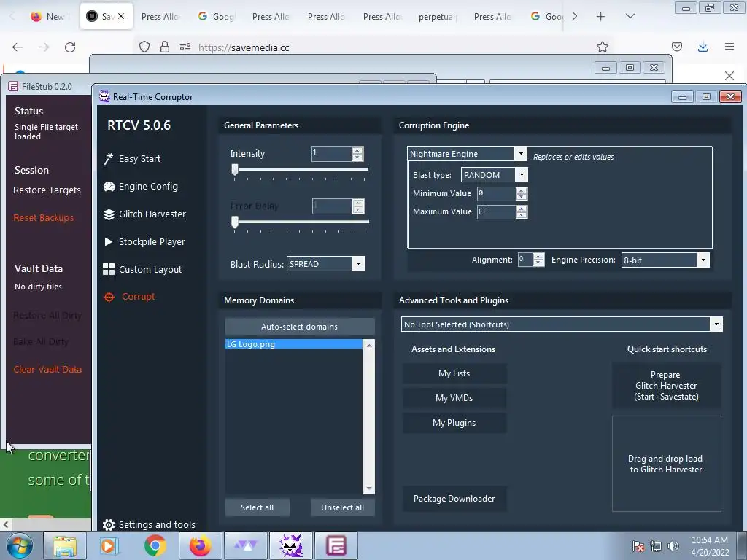This screenshot has width=747, height=560.
Task: Open Package Downloader button
Action: coord(454,499)
